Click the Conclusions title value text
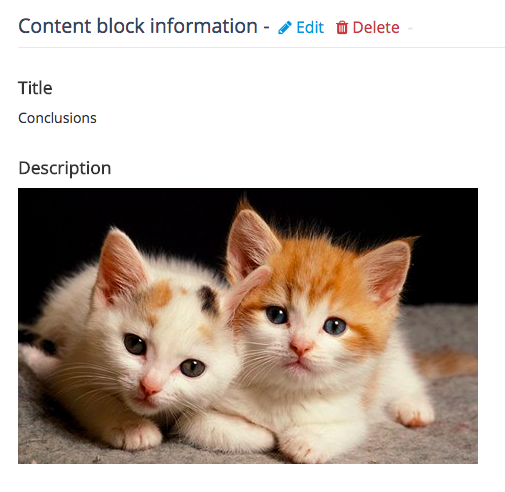Viewport: 505px width, 492px height. (x=57, y=118)
